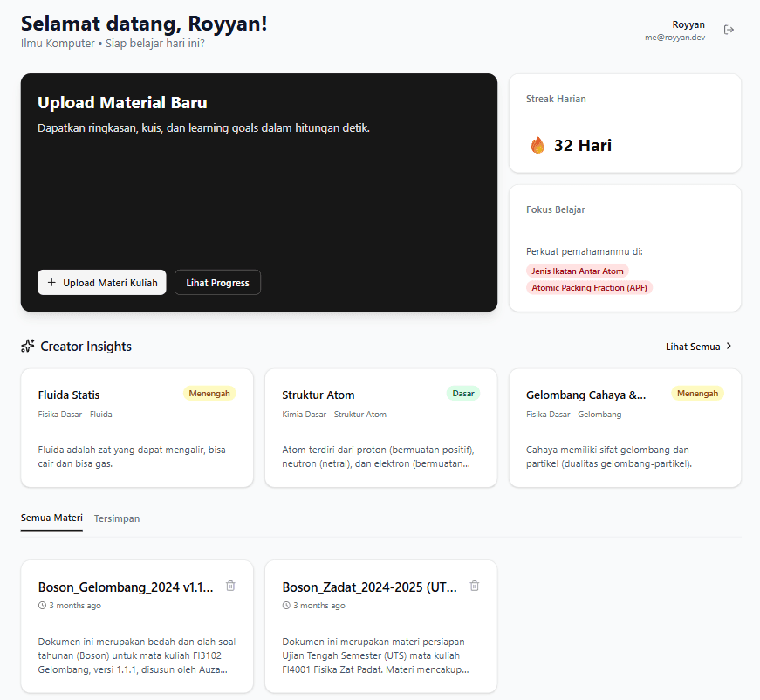
Task: Click the Upload Materi Kuliah button
Action: coord(101,282)
